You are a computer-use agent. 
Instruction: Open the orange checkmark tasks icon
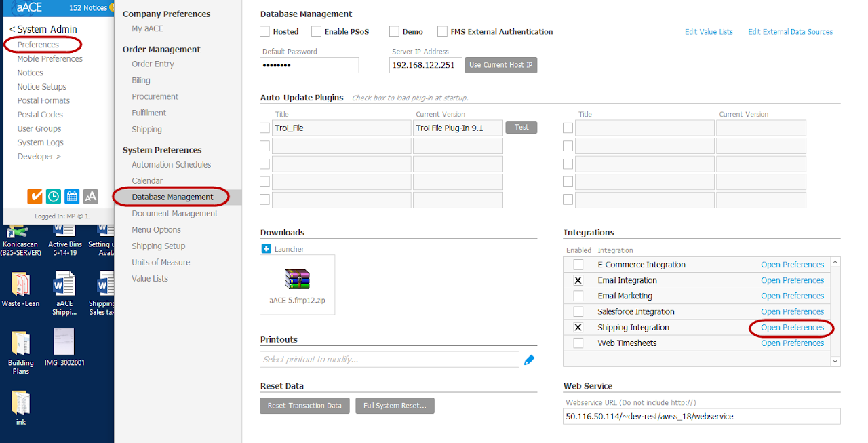(35, 196)
